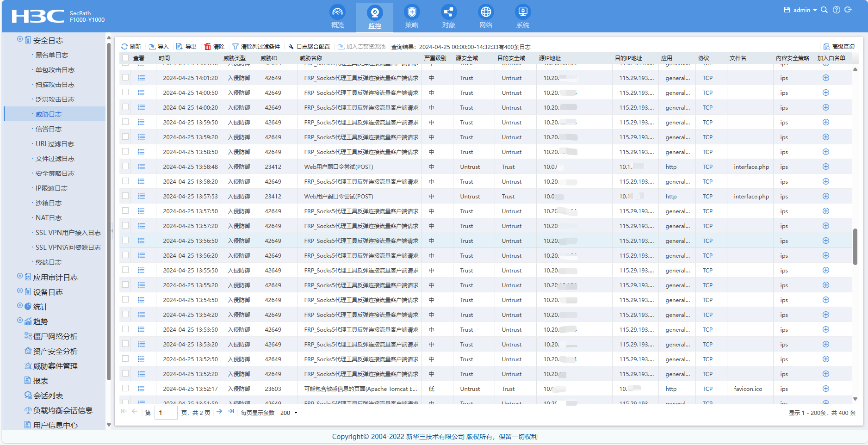Jump to last page arrow in pager
Viewport: 868px width, 445px height.
coord(231,411)
